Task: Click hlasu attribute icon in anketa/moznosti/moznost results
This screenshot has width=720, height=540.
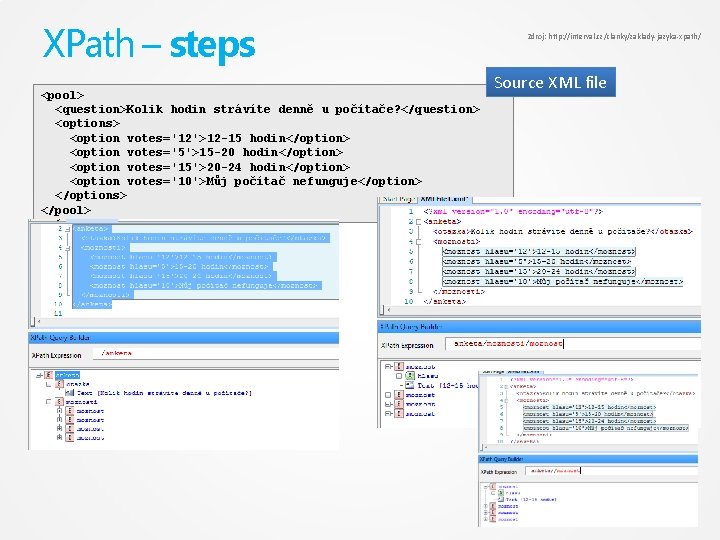Action: point(410,376)
